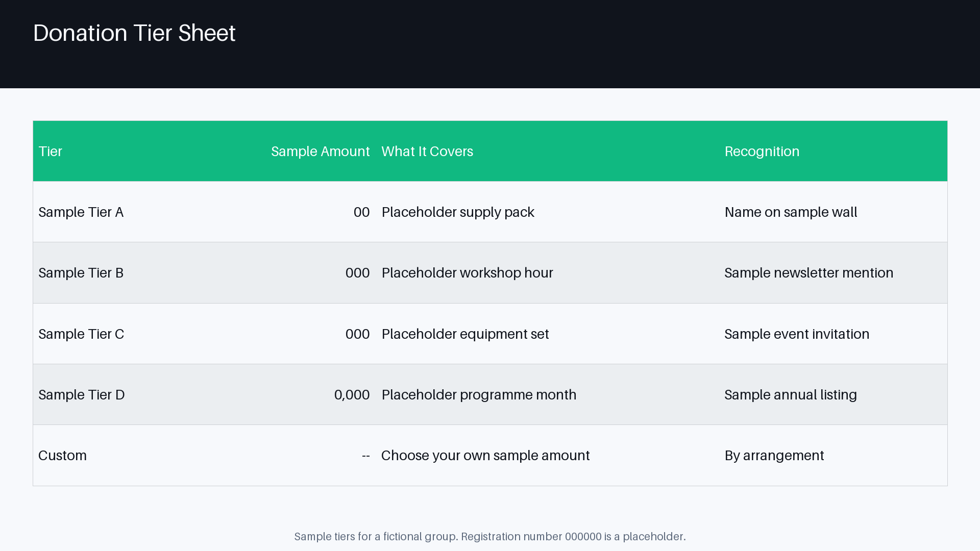980x551 pixels.
Task: Select Placeholder workshop hour cell
Action: [x=467, y=273]
